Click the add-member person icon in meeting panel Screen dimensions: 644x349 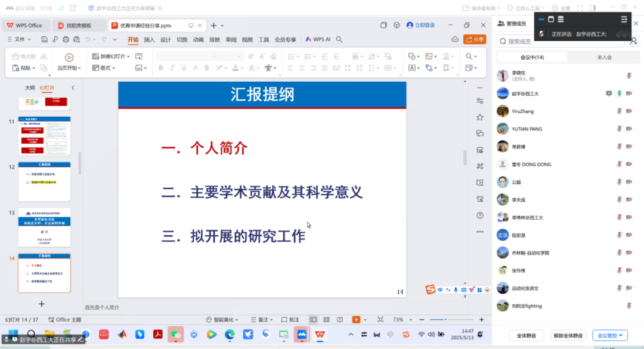pos(634,42)
